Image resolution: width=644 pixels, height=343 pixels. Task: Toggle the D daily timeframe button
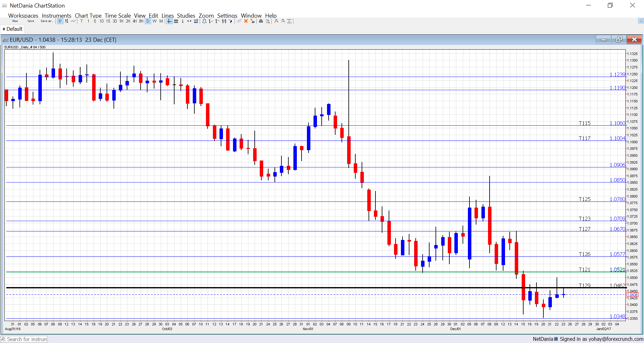[147, 21]
